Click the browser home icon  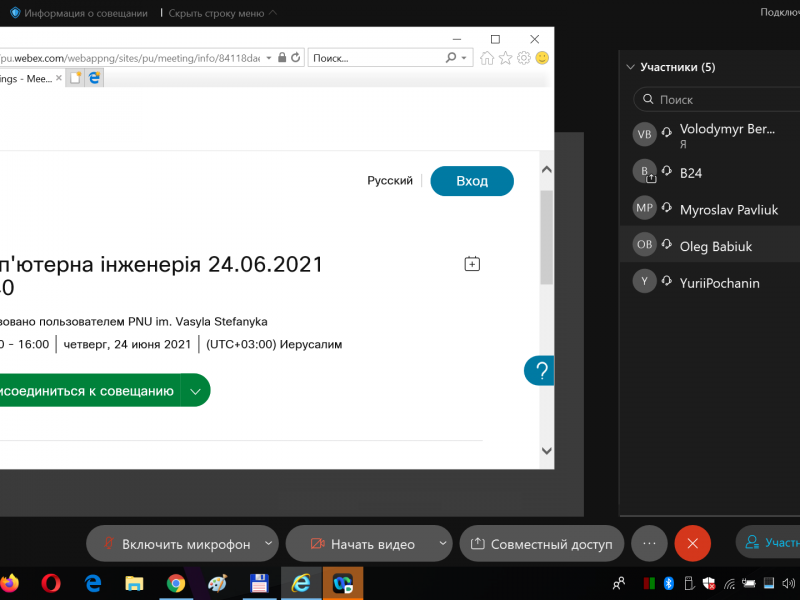pyautogui.click(x=487, y=58)
